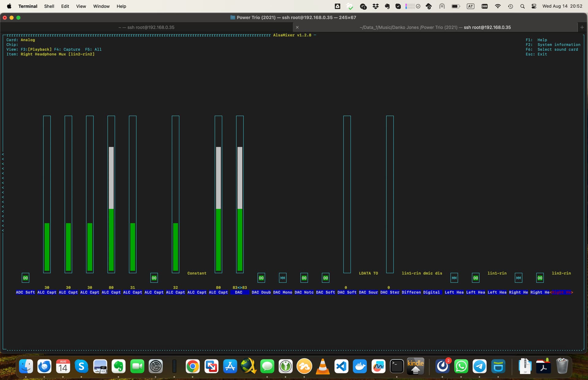Open Visual Studio Code from the dock

[x=341, y=366]
